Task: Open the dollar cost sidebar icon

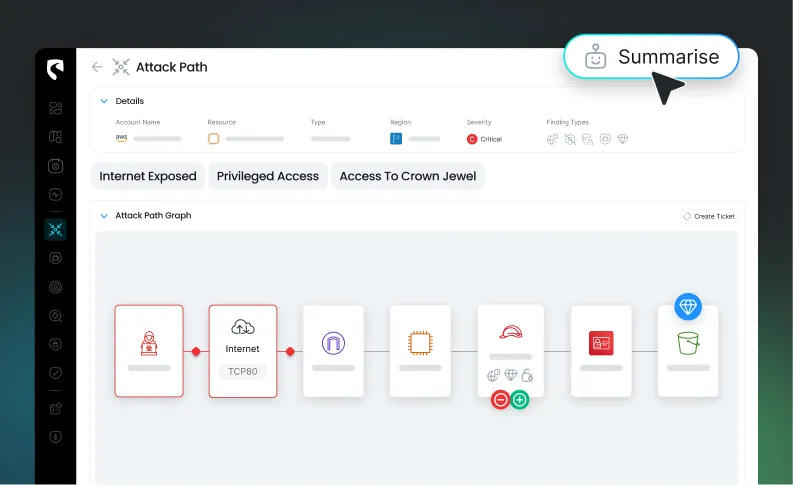Action: [55, 437]
